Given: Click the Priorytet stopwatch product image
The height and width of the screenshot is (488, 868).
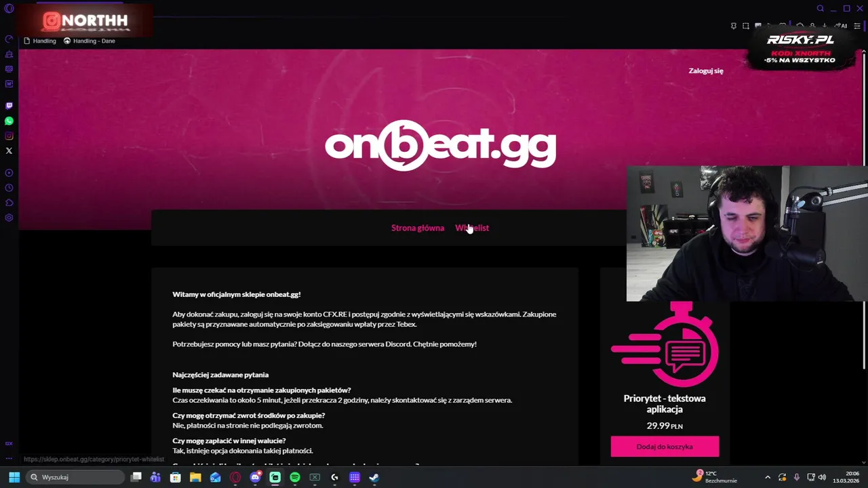Looking at the screenshot, I should (665, 344).
